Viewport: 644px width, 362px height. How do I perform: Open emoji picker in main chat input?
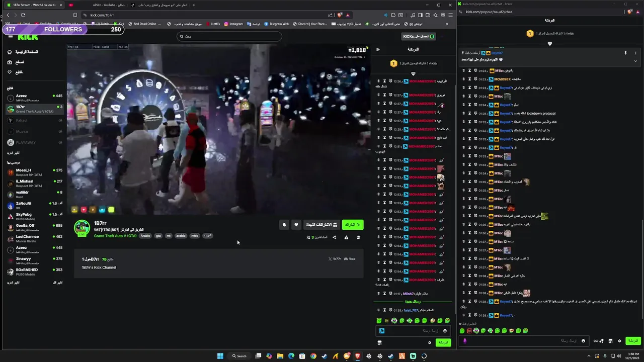pyautogui.click(x=445, y=331)
